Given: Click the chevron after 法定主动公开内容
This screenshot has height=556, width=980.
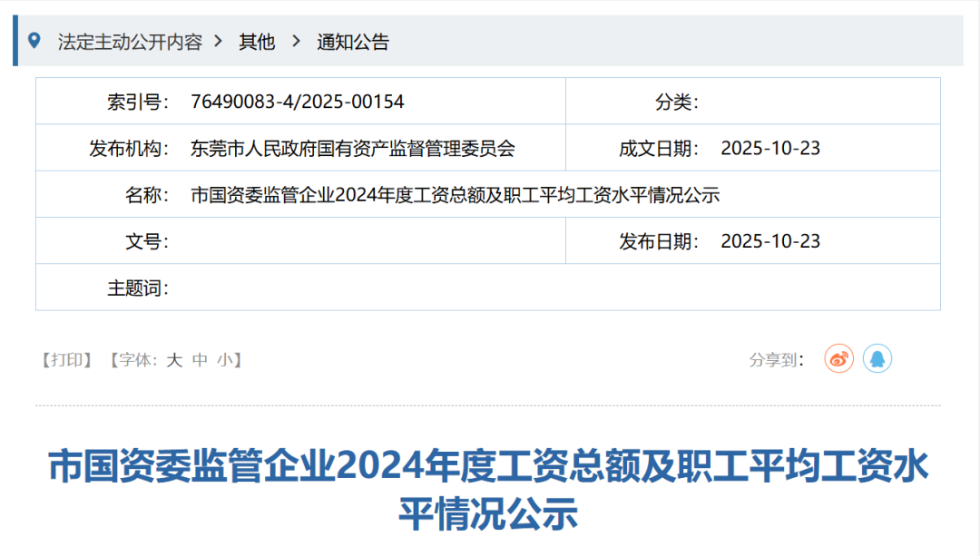Looking at the screenshot, I should pyautogui.click(x=218, y=42).
